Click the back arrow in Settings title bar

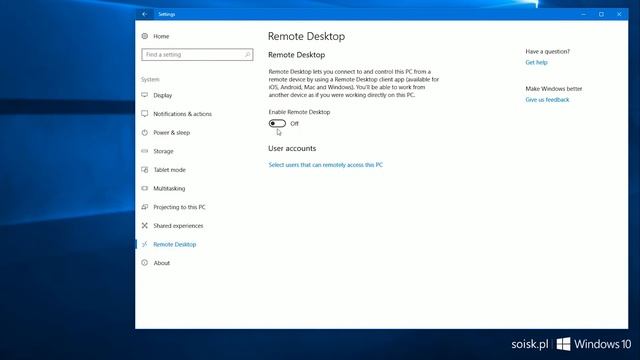click(144, 14)
